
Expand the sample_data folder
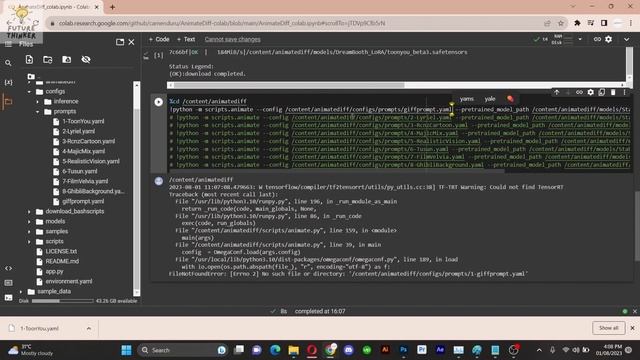21,291
